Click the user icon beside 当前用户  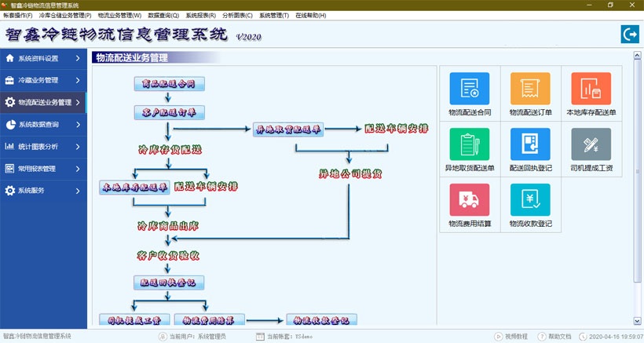[x=163, y=337]
